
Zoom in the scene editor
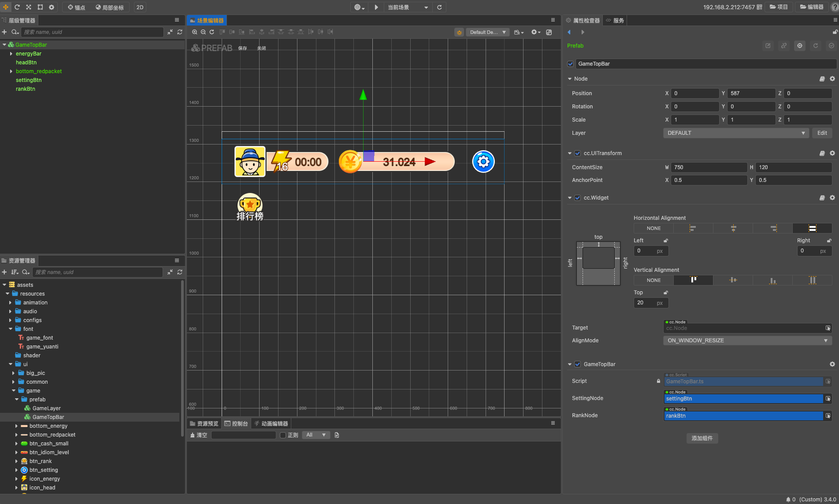[x=195, y=32]
